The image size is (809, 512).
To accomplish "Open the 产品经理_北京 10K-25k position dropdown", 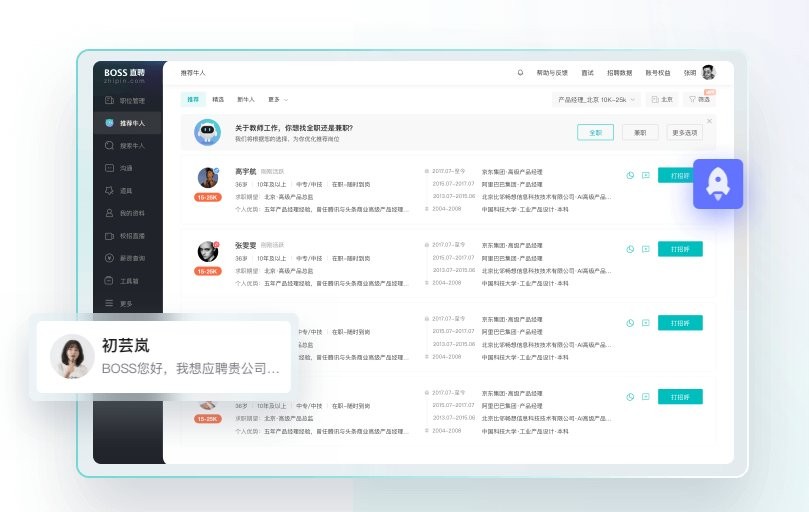I will pyautogui.click(x=596, y=99).
